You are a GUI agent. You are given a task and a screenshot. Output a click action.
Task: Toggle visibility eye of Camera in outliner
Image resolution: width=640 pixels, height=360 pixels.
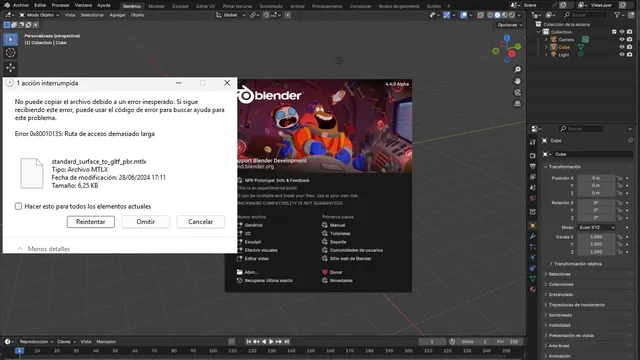coord(622,40)
